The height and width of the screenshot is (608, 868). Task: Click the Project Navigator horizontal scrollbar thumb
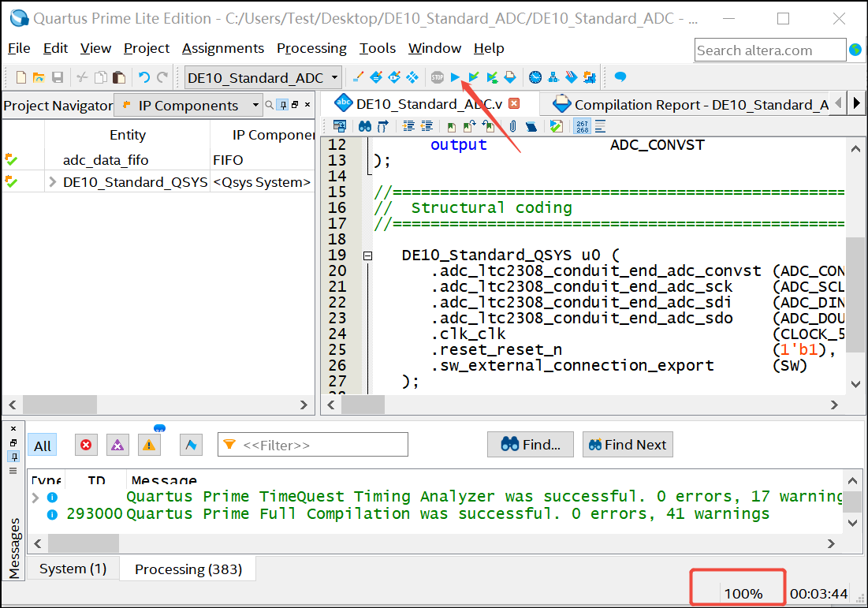(x=60, y=405)
